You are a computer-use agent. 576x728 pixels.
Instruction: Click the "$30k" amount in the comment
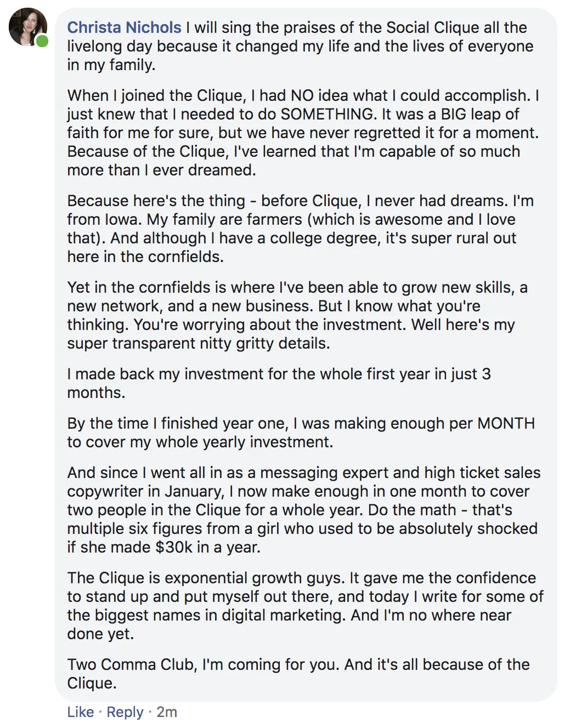click(x=174, y=547)
